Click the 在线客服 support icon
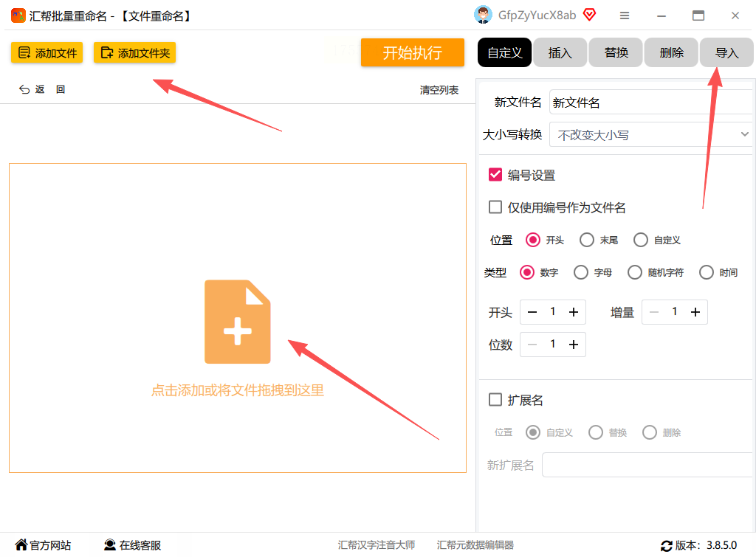The height and width of the screenshot is (557, 756). point(110,545)
